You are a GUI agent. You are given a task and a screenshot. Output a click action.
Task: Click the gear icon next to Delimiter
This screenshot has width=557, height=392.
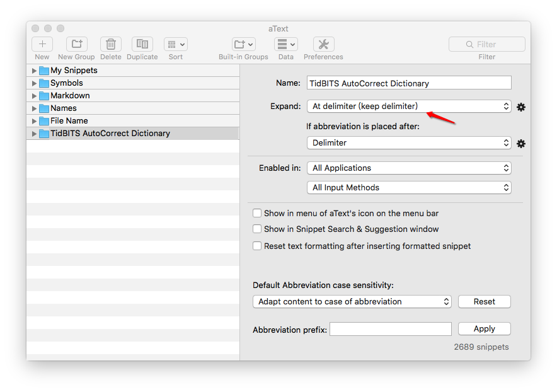[x=520, y=144]
